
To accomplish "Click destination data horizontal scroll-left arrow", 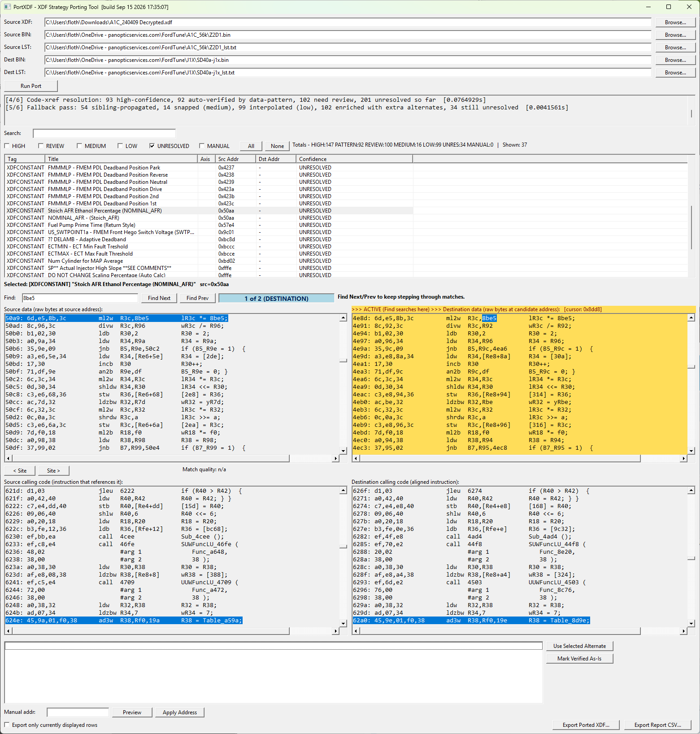I will pos(356,458).
